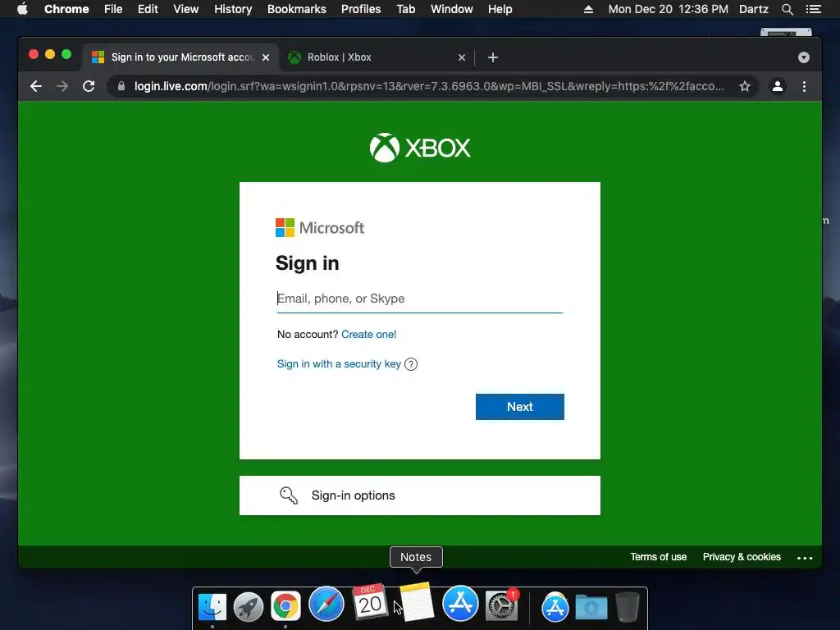Open Notes from the Dock

416,601
